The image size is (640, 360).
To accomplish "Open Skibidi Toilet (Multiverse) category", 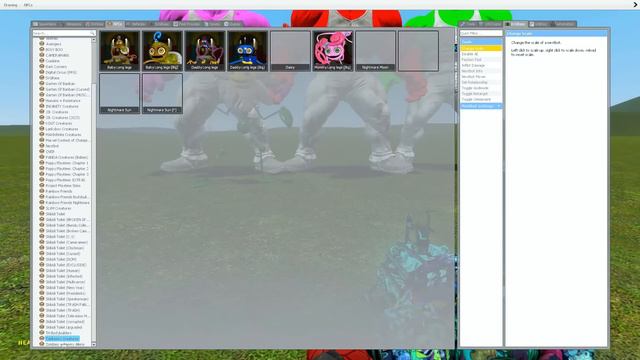I will pos(65,282).
